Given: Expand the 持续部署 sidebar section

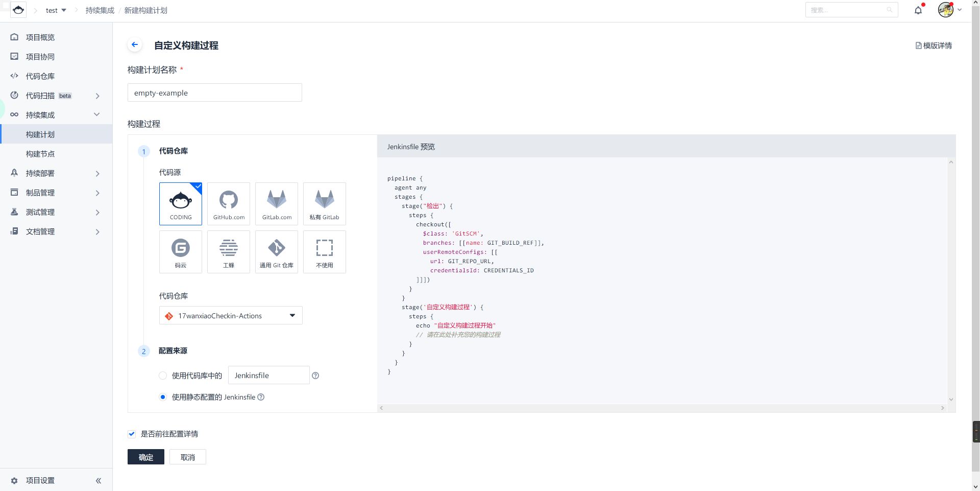Looking at the screenshot, I should coord(56,173).
